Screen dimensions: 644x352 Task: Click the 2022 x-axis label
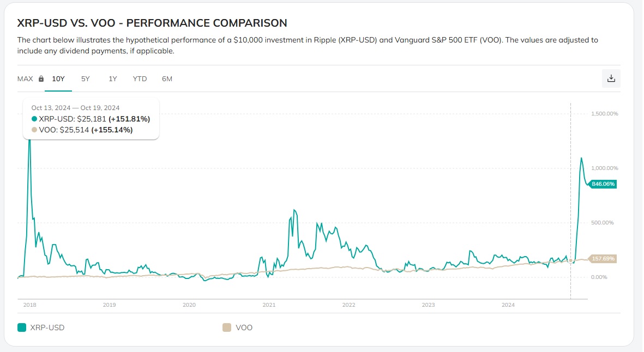point(348,305)
